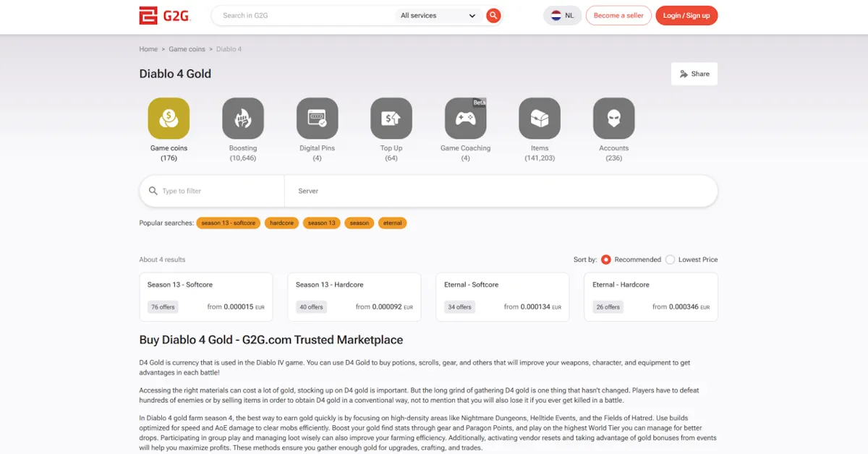The width and height of the screenshot is (868, 454).
Task: Click the Buy Diablo 4 Gold marketplace heading
Action: coord(271,340)
